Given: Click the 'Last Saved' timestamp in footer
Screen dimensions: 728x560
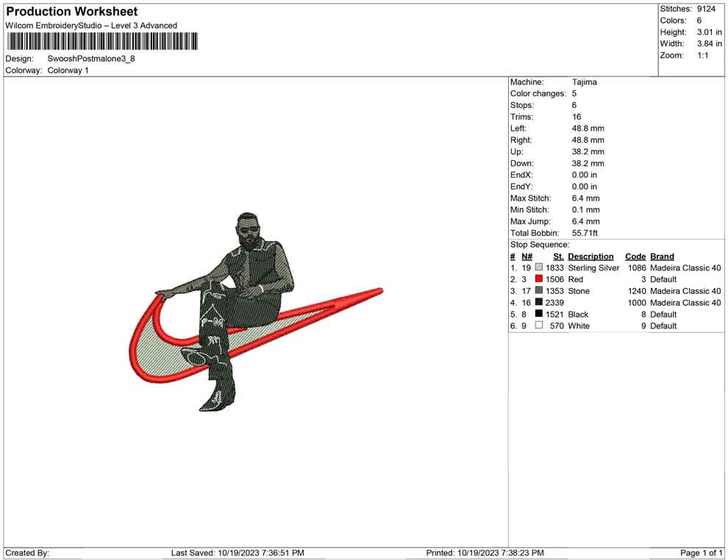Looking at the screenshot, I should pyautogui.click(x=238, y=553).
